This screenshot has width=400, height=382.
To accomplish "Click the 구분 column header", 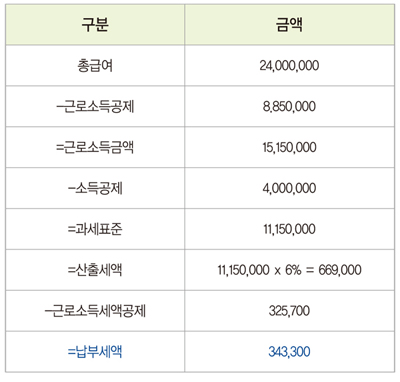I will coord(95,25).
